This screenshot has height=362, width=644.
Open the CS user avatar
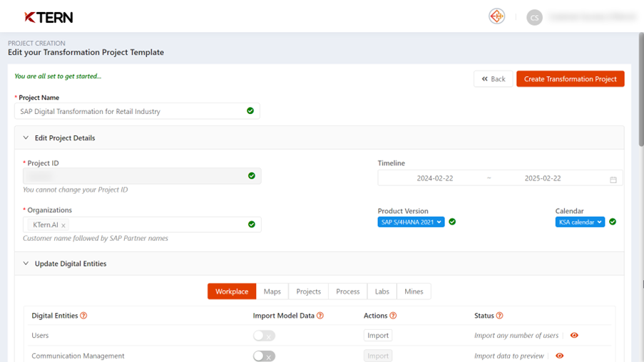coord(534,17)
